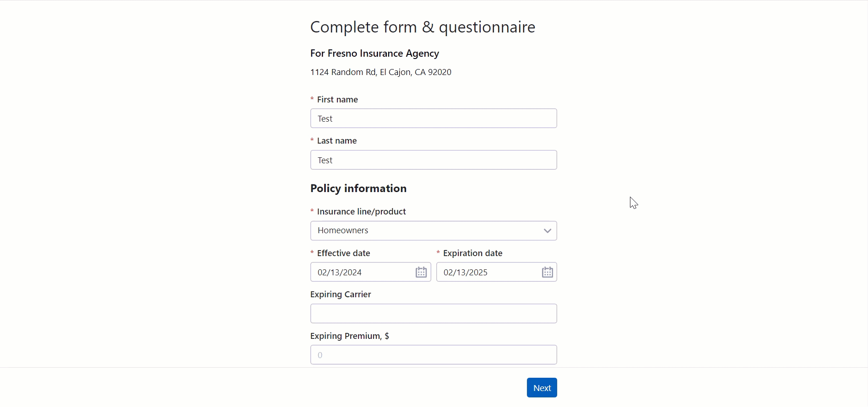Click the Expiring Premium amount box
Screen dimensions: 868x407
[433, 354]
